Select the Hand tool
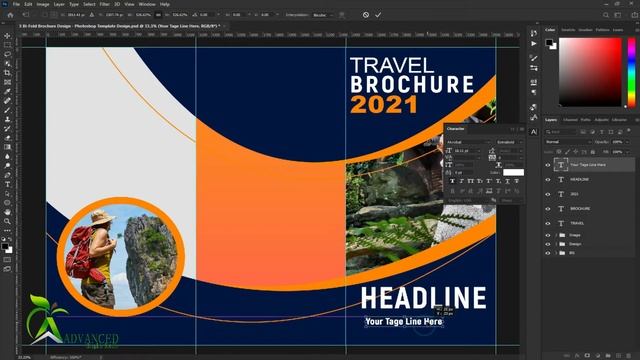This screenshot has width=640, height=360. coord(7,212)
